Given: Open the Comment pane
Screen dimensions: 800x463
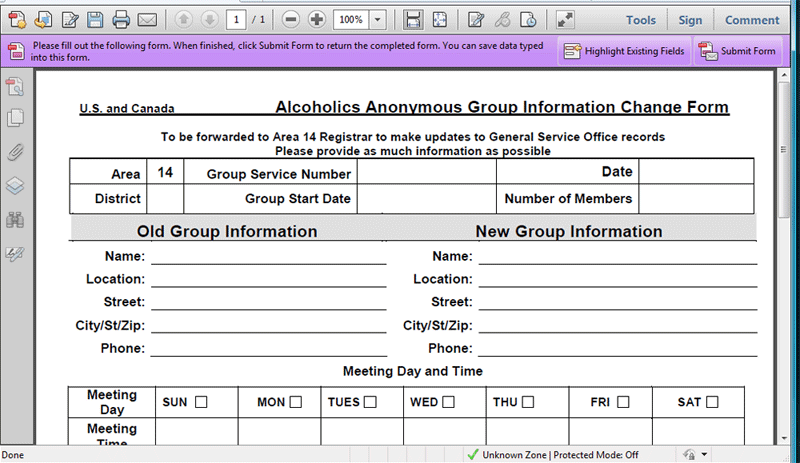Looking at the screenshot, I should point(752,20).
